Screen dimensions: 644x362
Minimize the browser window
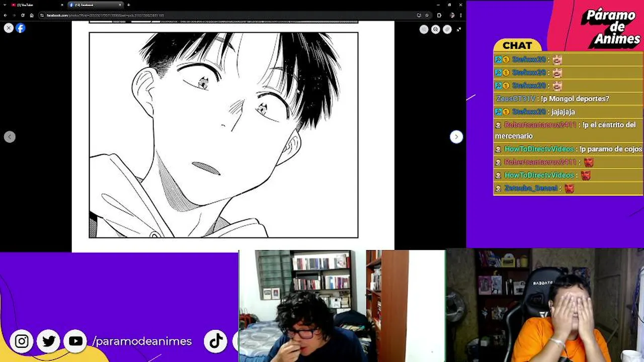coord(438,5)
